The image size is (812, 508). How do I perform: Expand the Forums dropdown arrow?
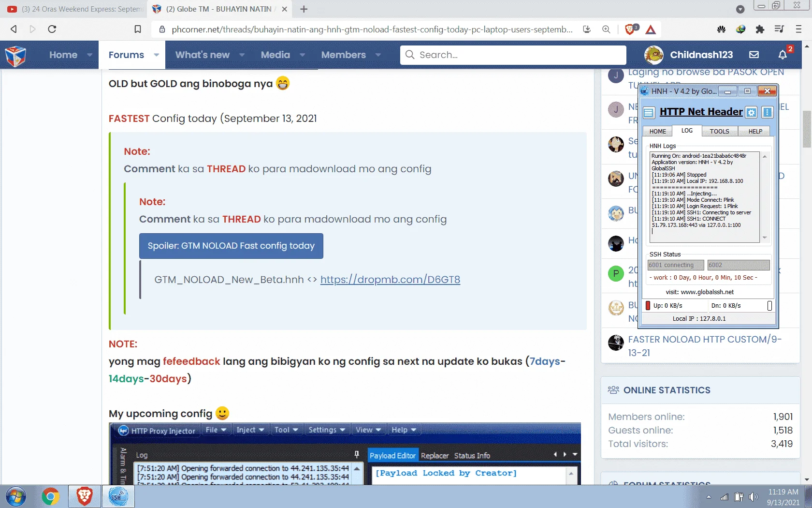[x=156, y=55]
